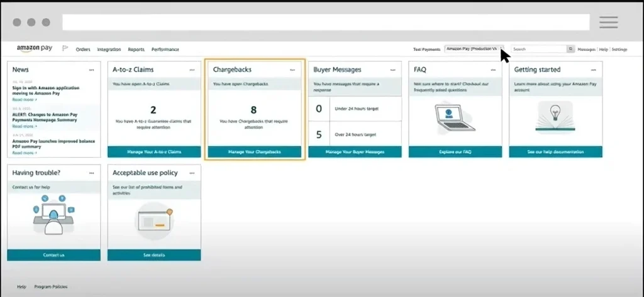The width and height of the screenshot is (644, 297).
Task: Click the See details button
Action: [154, 255]
